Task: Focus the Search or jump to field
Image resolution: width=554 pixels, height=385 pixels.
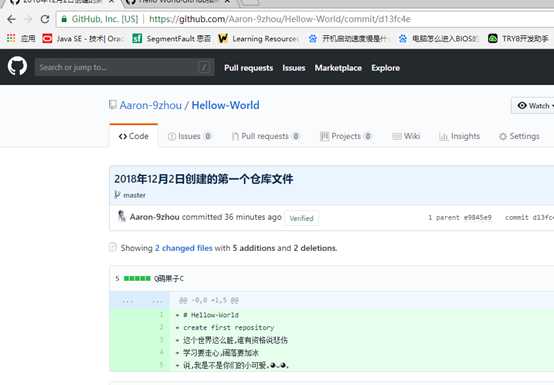Action: pos(125,67)
